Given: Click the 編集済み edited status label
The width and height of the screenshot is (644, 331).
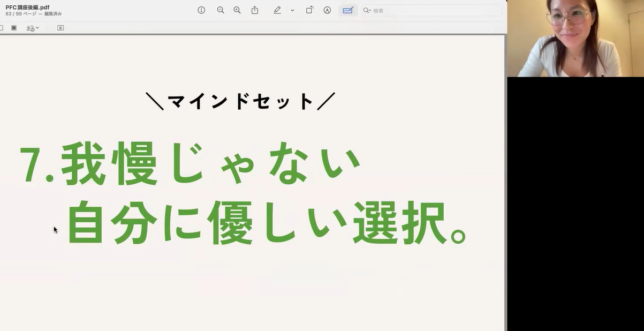Looking at the screenshot, I should 53,14.
